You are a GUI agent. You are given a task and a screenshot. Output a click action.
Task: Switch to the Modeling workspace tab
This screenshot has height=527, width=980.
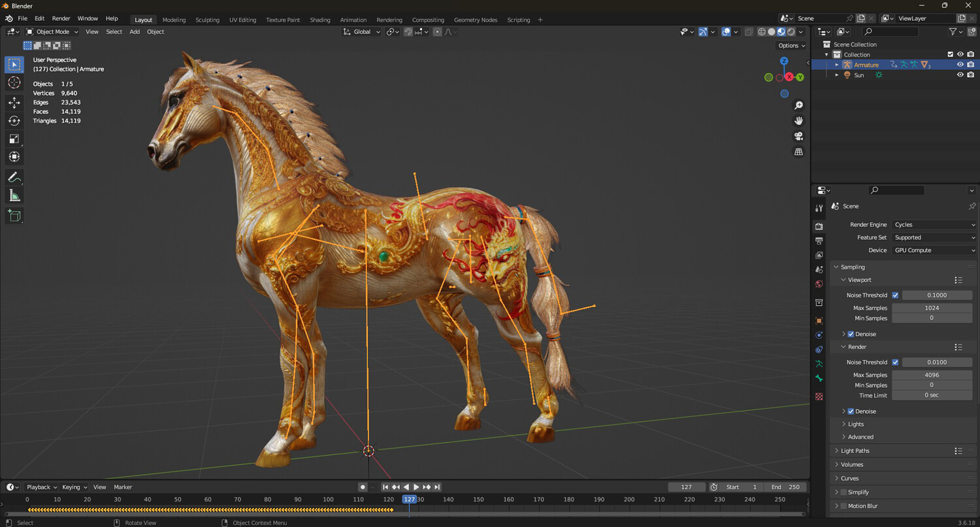(x=174, y=20)
